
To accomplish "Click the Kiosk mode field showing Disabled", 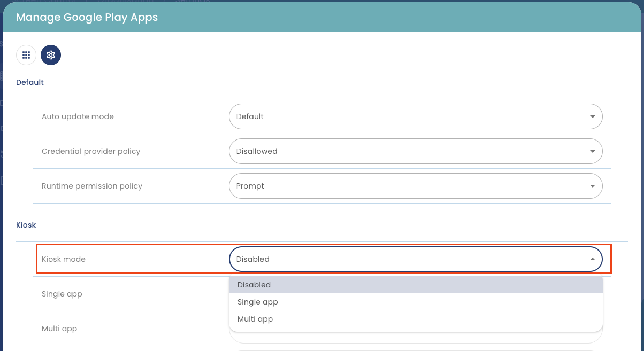I will coord(407,259).
